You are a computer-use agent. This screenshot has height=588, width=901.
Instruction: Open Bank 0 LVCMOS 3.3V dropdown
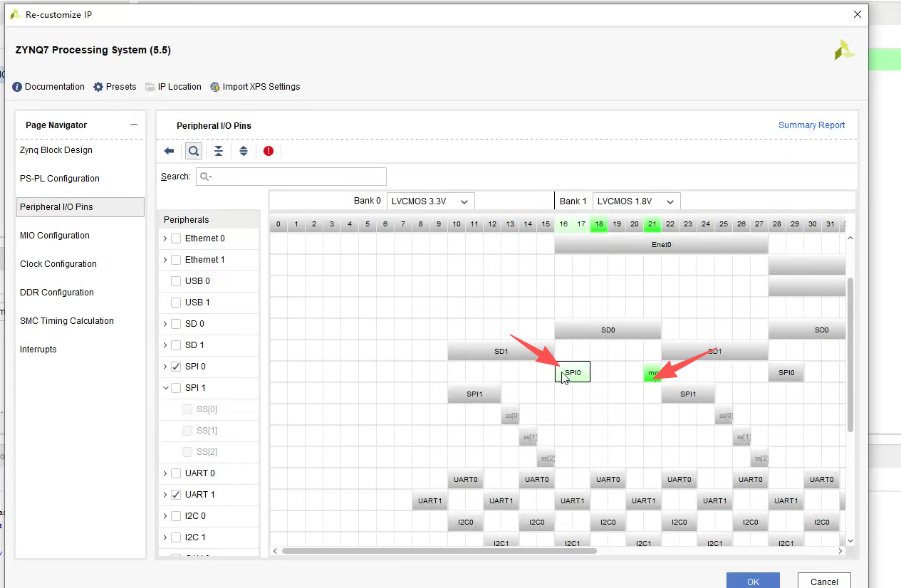click(430, 201)
